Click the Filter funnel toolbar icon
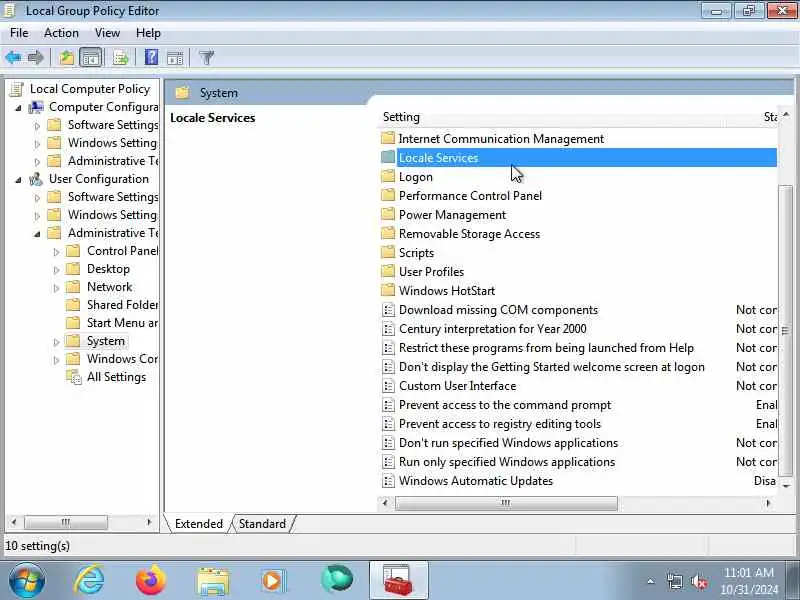The image size is (800, 600). point(207,58)
